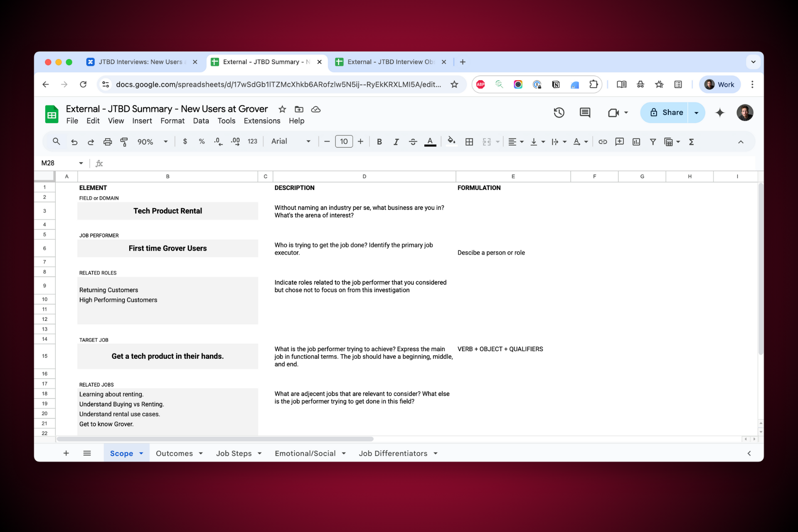Open the comments panel icon
This screenshot has width=798, height=532.
(x=585, y=113)
